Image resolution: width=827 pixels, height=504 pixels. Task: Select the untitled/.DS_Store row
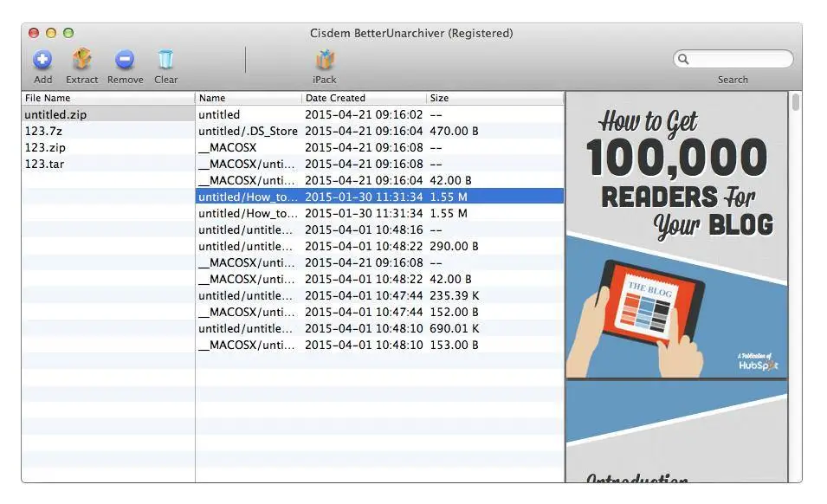pos(380,131)
